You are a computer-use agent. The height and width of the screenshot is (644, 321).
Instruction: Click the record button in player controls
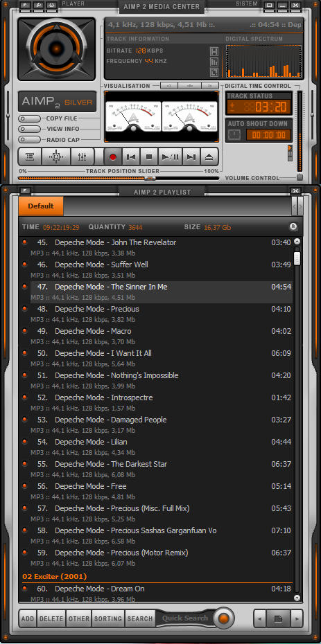tap(113, 157)
